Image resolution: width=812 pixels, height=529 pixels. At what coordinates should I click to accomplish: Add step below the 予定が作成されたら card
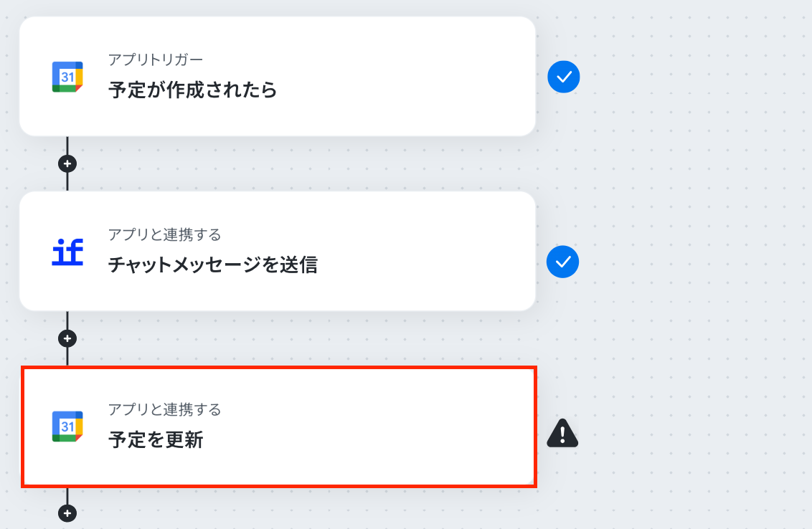tap(67, 163)
